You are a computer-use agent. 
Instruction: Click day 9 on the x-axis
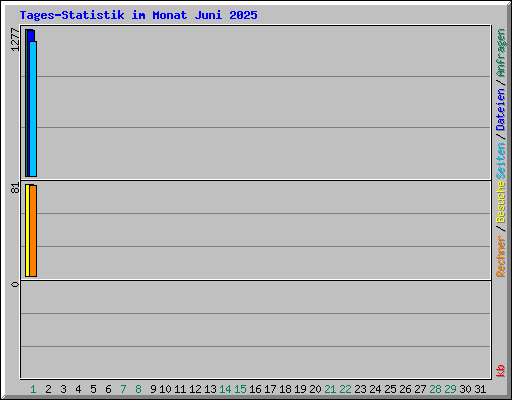coord(153,389)
